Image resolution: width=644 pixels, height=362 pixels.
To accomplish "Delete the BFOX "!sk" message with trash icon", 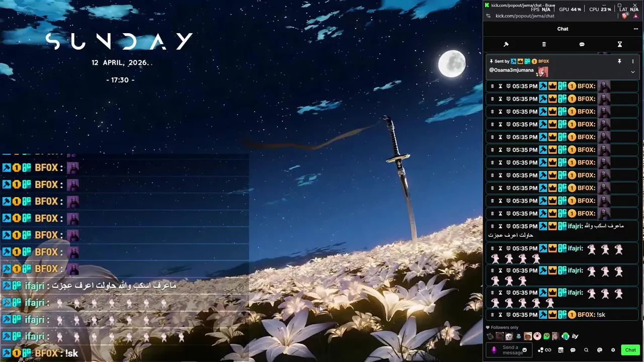I will 492,315.
